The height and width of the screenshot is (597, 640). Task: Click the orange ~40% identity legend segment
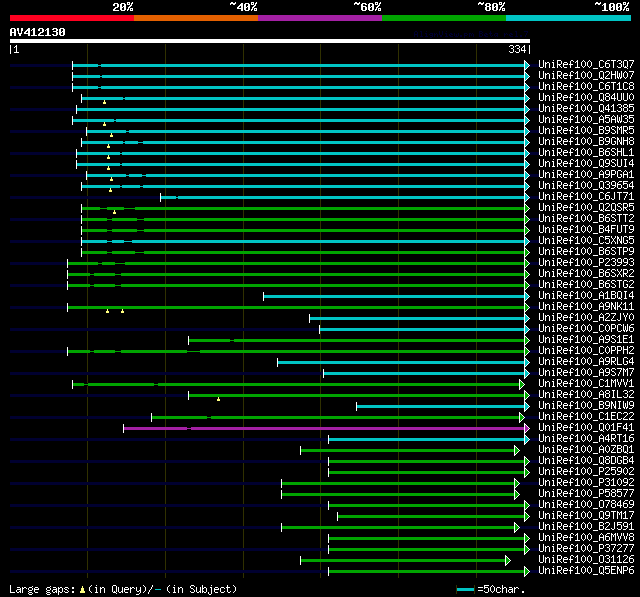[x=196, y=18]
